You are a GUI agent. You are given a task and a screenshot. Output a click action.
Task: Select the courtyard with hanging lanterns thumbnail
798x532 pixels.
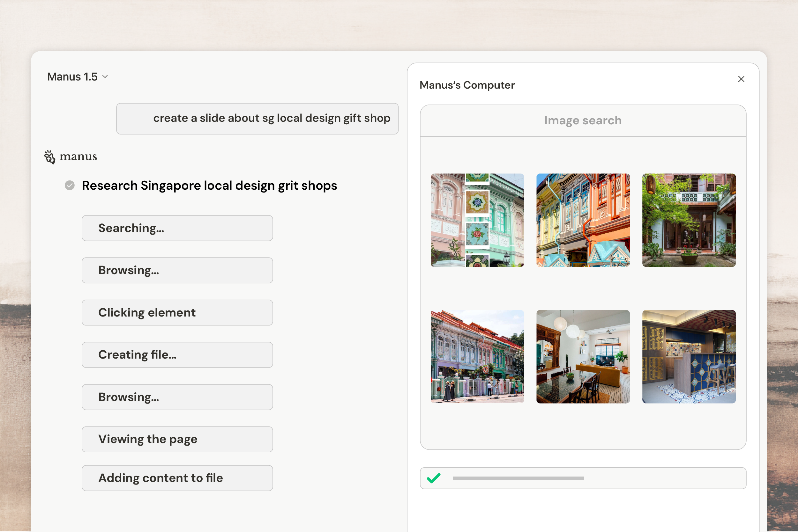(689, 220)
